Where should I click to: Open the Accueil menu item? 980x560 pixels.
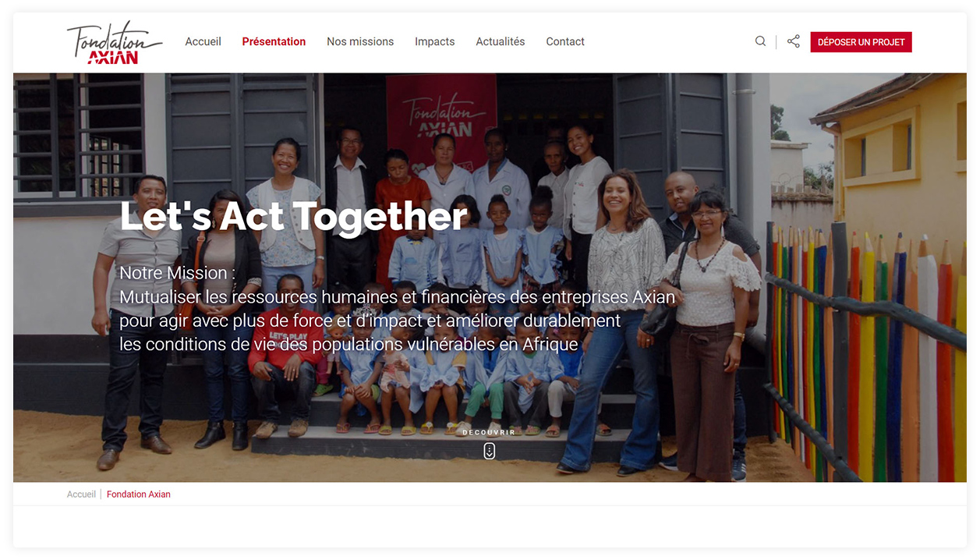(x=203, y=41)
